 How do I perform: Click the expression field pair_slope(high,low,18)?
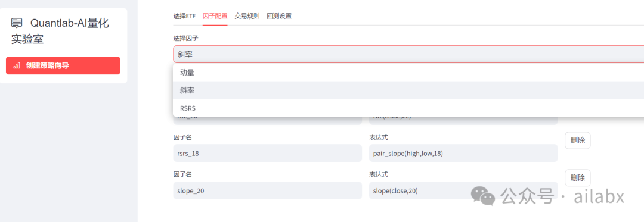pyautogui.click(x=463, y=153)
